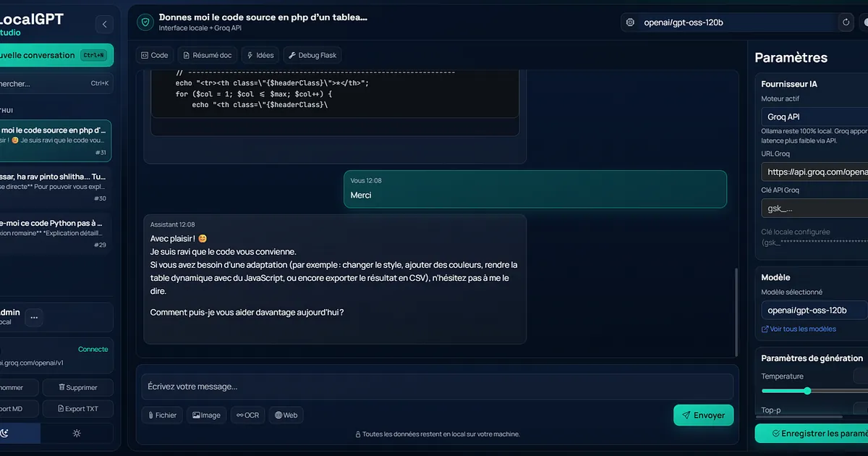
Task: Export the conversation as TXT
Action: [77, 409]
